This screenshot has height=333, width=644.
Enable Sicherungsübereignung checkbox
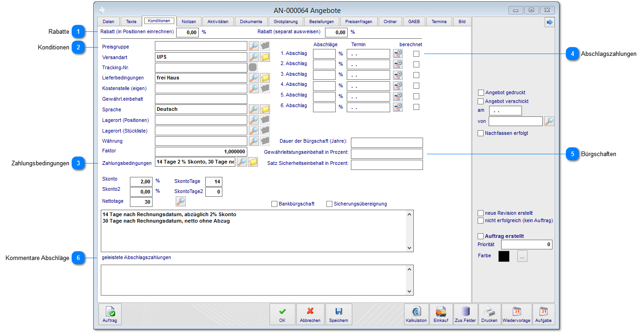tap(330, 204)
